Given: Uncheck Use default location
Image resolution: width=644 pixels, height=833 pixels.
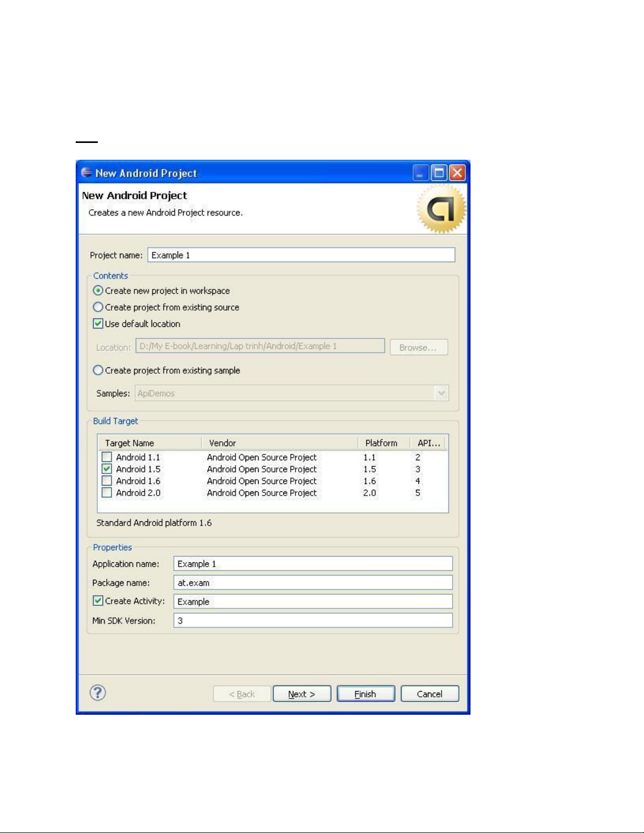Looking at the screenshot, I should 98,324.
